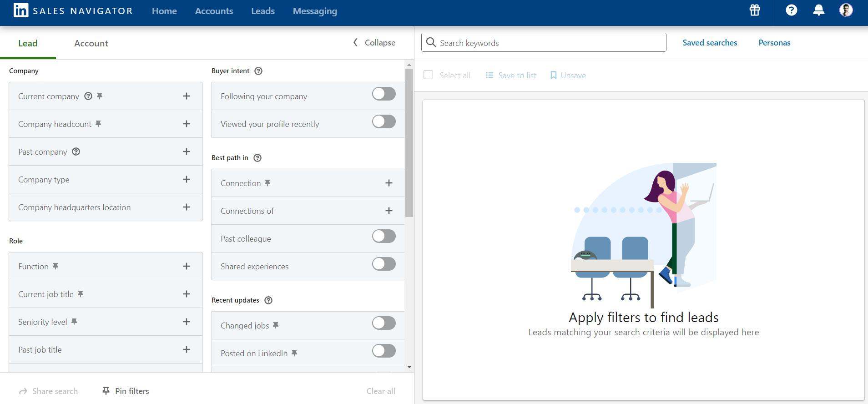The height and width of the screenshot is (404, 868).
Task: Click the Unsave label
Action: (573, 75)
